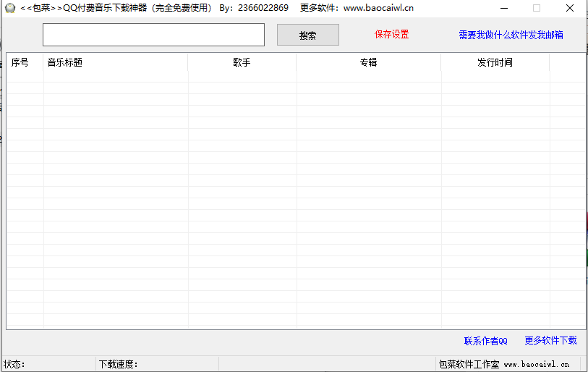Focus the music search text box
588x372 pixels.
(153, 35)
